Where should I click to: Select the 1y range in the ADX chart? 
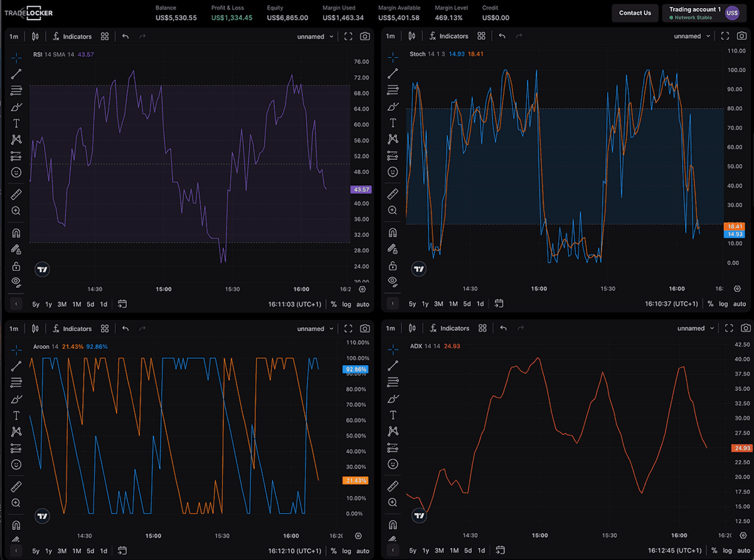(426, 550)
